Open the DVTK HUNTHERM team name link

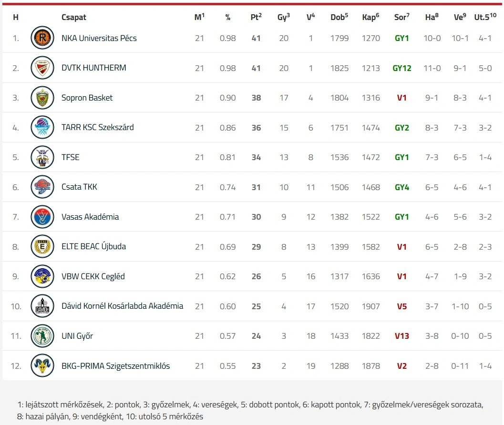pyautogui.click(x=93, y=68)
